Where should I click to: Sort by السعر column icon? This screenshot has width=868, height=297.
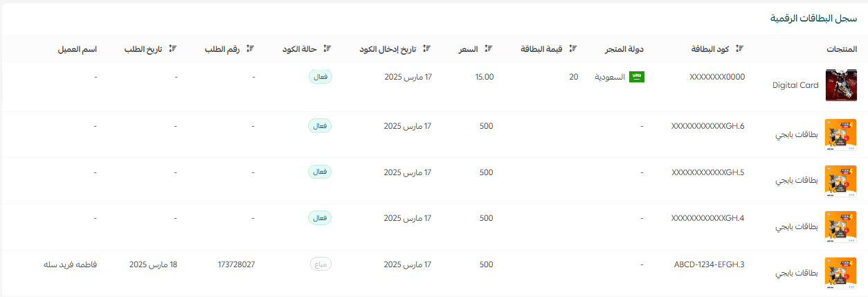coord(488,49)
